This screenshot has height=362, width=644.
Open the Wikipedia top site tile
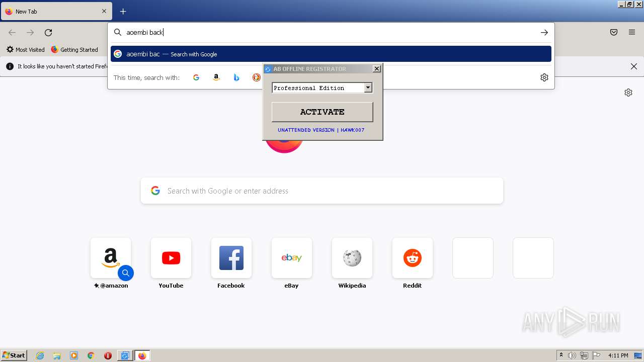pyautogui.click(x=352, y=258)
